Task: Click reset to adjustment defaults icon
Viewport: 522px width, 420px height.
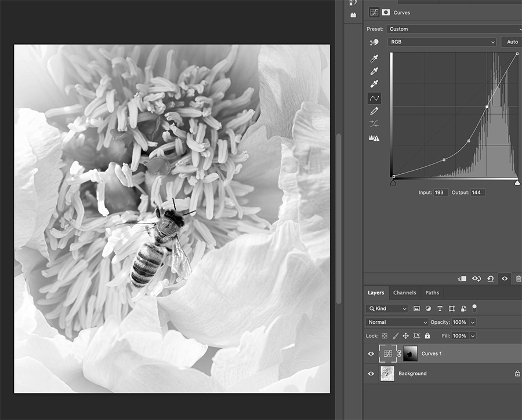Action: [490, 279]
